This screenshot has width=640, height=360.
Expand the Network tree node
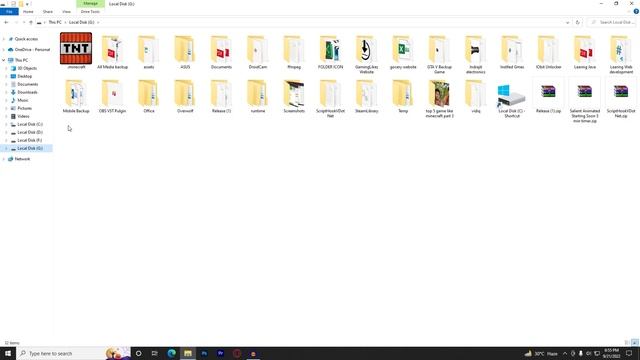coord(4,159)
